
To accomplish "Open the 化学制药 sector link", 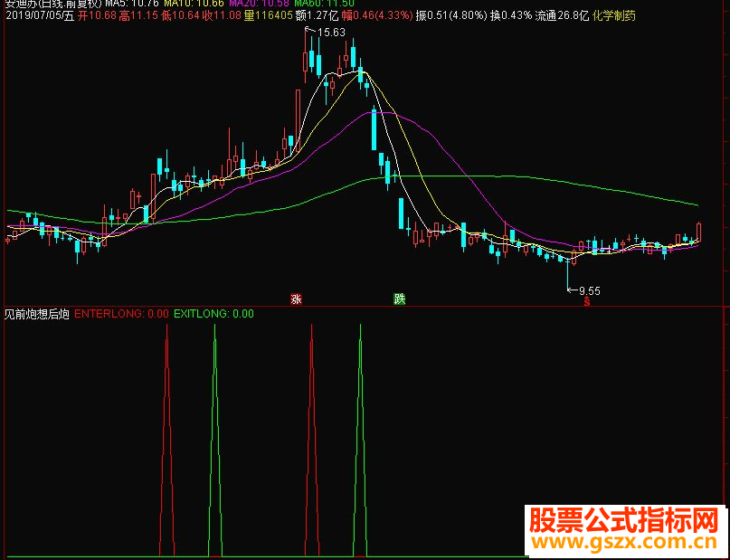I will coord(613,16).
